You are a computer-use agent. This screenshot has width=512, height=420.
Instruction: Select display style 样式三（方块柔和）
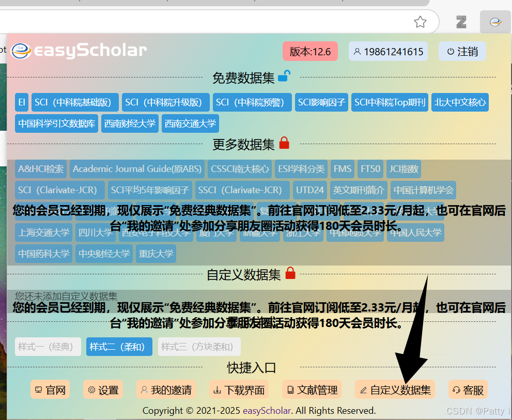pyautogui.click(x=199, y=347)
